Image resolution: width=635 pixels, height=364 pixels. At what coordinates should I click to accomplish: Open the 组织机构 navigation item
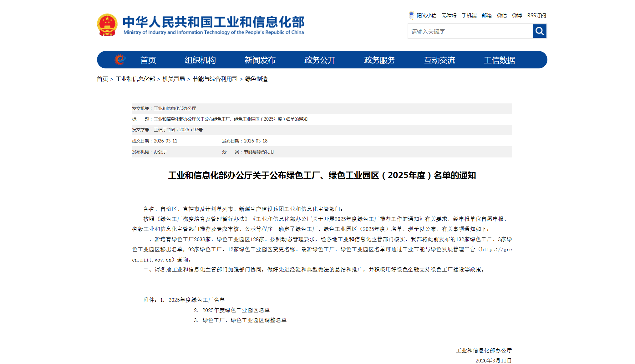point(200,60)
